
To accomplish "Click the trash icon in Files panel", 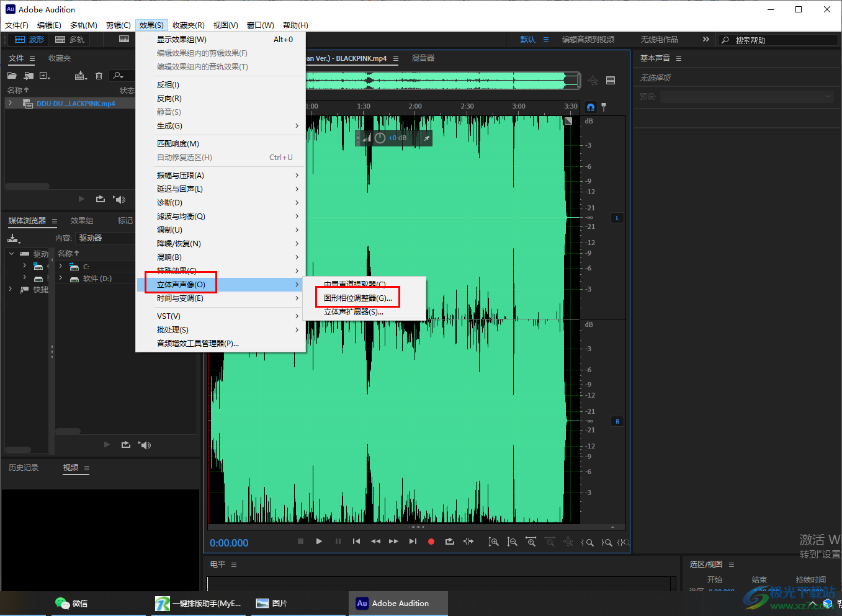I will pyautogui.click(x=99, y=76).
